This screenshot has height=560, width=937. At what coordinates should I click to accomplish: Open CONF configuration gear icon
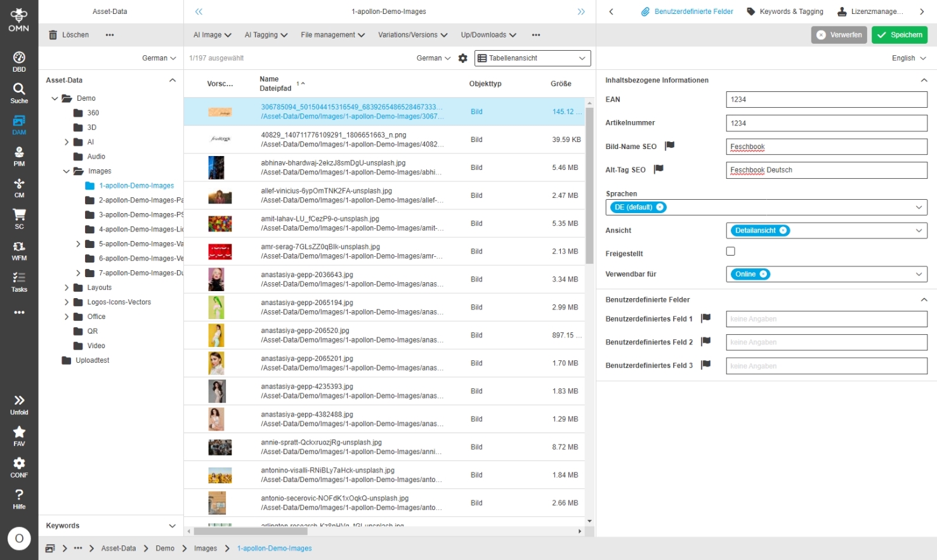click(x=19, y=467)
